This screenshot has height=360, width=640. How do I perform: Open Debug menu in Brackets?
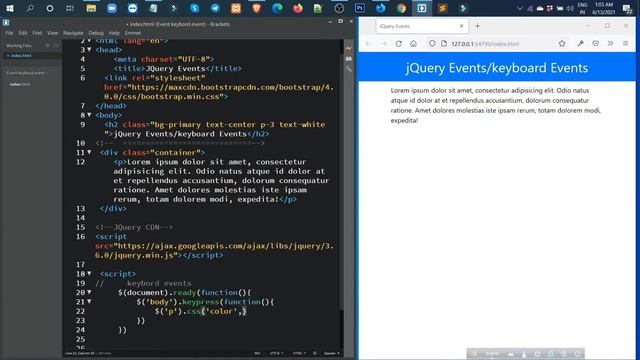(x=96, y=33)
